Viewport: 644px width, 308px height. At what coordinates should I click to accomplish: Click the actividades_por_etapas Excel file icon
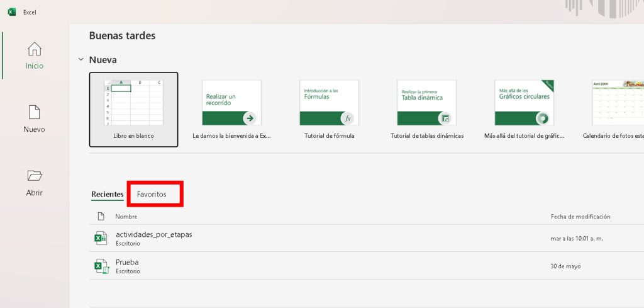point(101,238)
